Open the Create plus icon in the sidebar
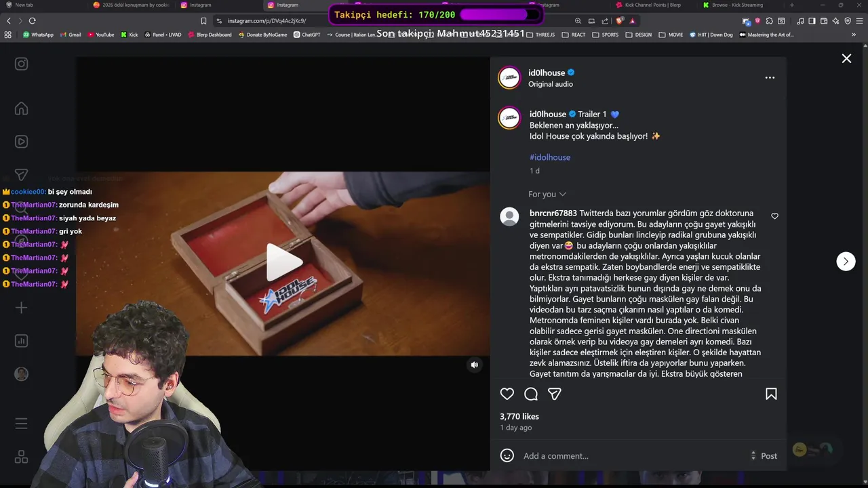This screenshot has width=868, height=488. (22, 308)
